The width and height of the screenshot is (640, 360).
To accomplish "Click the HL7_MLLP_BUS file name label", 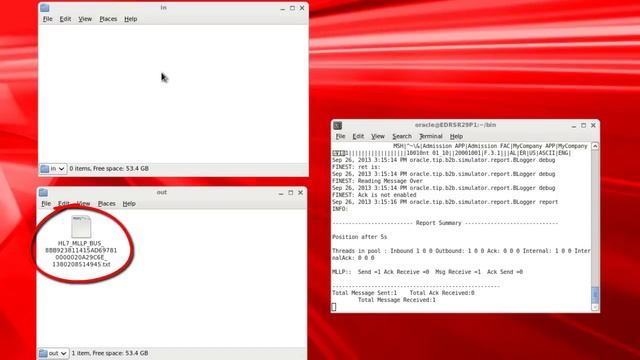I will pyautogui.click(x=81, y=254).
